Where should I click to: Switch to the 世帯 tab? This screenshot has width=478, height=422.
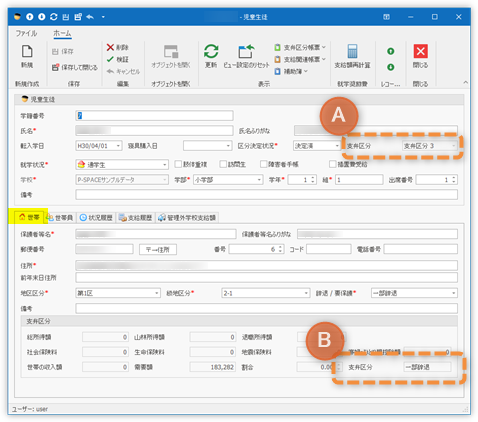(x=29, y=218)
